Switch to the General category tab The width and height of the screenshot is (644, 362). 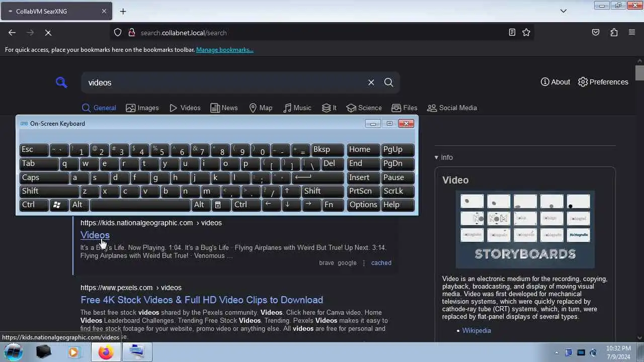pyautogui.click(x=99, y=108)
